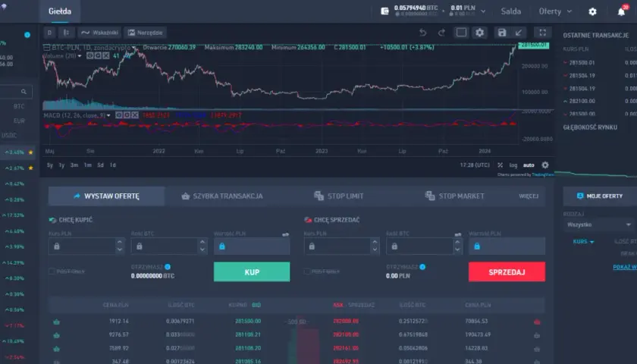The width and height of the screenshot is (637, 364).
Task: Select the chart layout rectangle icon
Action: point(461,33)
